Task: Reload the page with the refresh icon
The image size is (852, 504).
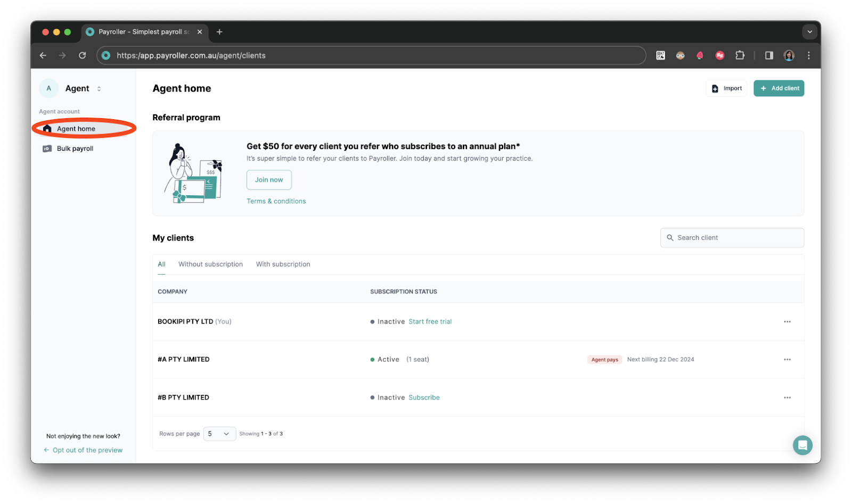Action: coord(82,55)
